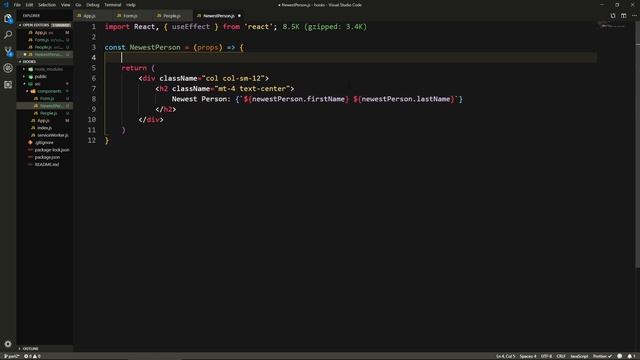Image resolution: width=640 pixels, height=360 pixels.
Task: Click the CRLF line ending selector
Action: pos(561,356)
